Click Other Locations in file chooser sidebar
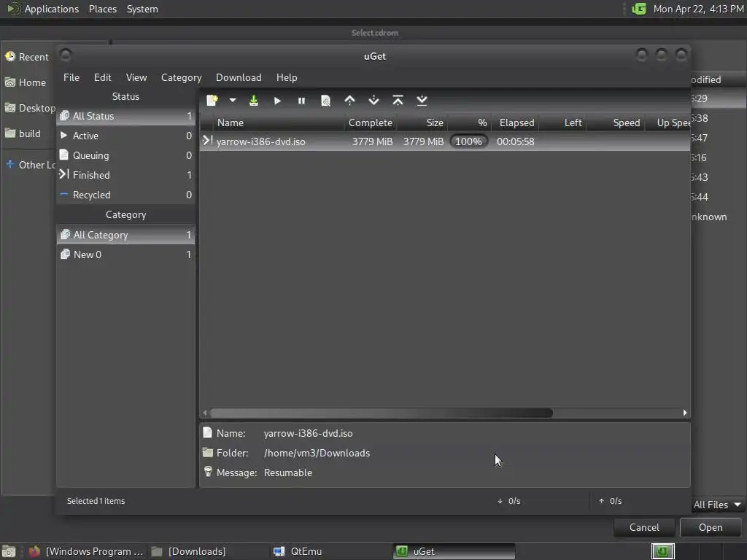Viewport: 747px width, 560px height. coord(29,165)
